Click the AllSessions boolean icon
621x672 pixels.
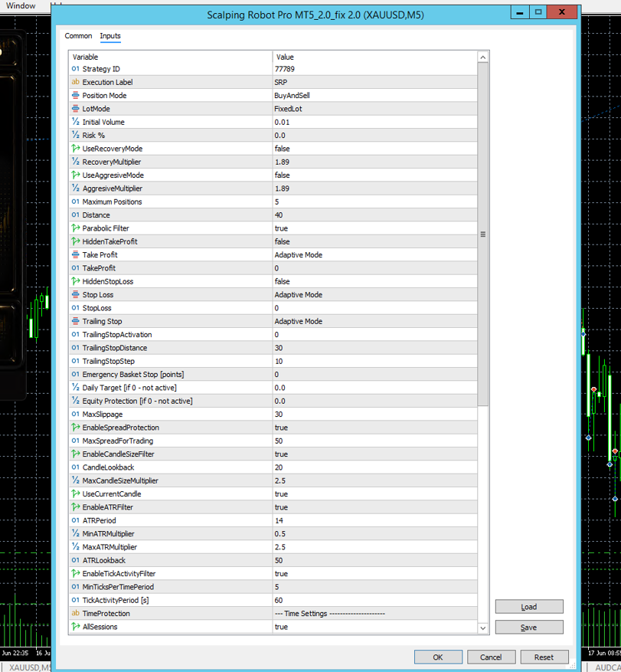pos(75,627)
